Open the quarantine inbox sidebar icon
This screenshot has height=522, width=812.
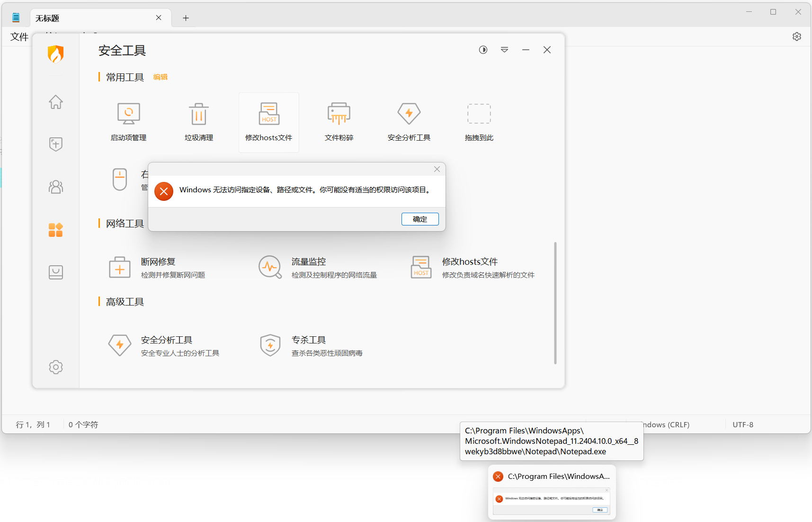click(56, 272)
